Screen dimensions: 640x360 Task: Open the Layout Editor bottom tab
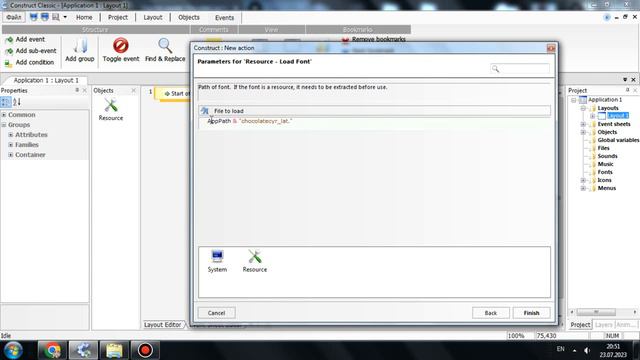tap(162, 325)
